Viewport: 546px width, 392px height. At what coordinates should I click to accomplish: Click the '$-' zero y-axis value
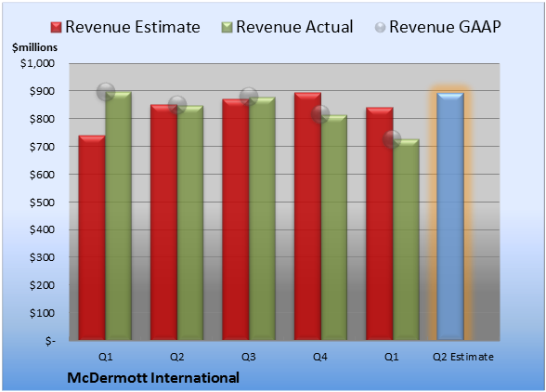[50, 341]
